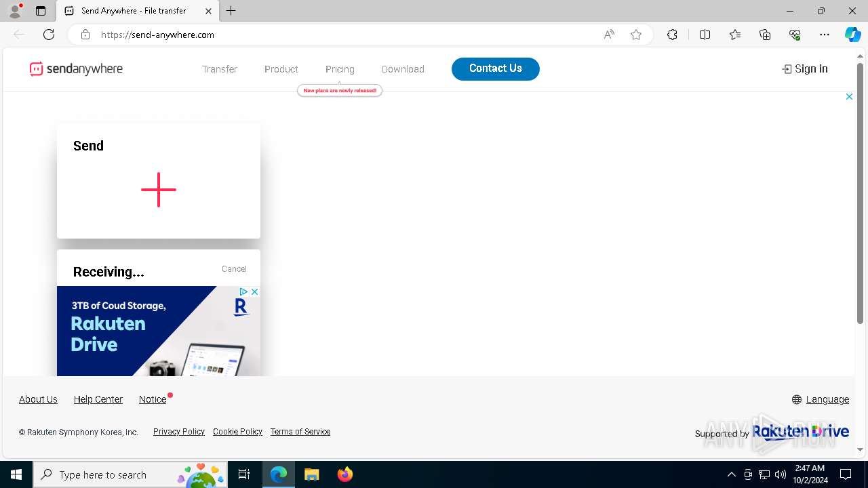Click the page vertical scrollbar
Screen dimensions: 868x488
pos(860,193)
